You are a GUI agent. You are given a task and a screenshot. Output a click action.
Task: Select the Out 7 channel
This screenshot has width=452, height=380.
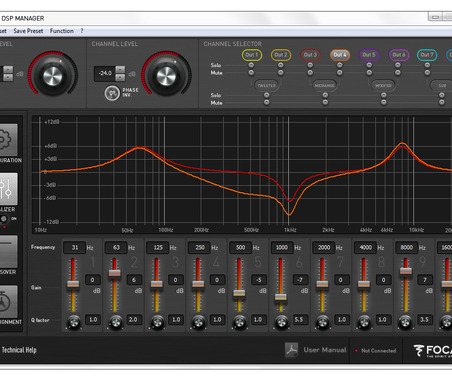pyautogui.click(x=427, y=55)
